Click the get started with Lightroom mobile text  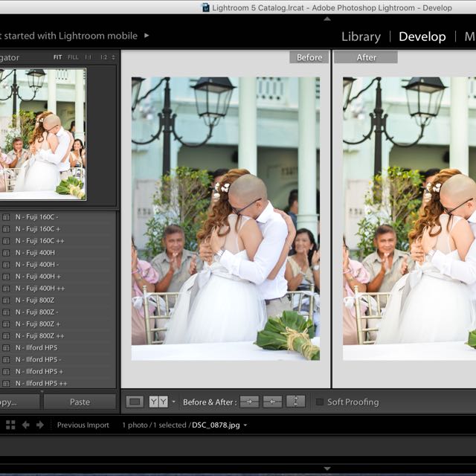coord(69,36)
